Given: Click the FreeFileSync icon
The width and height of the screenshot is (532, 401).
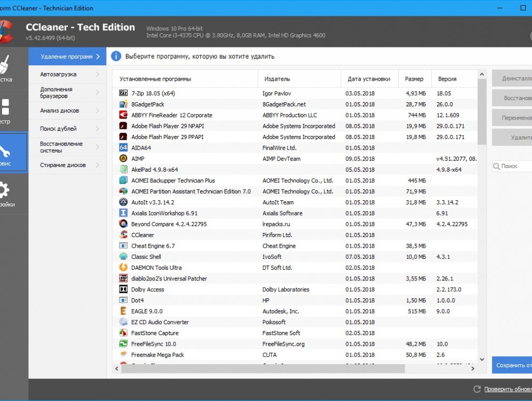Looking at the screenshot, I should [x=123, y=344].
